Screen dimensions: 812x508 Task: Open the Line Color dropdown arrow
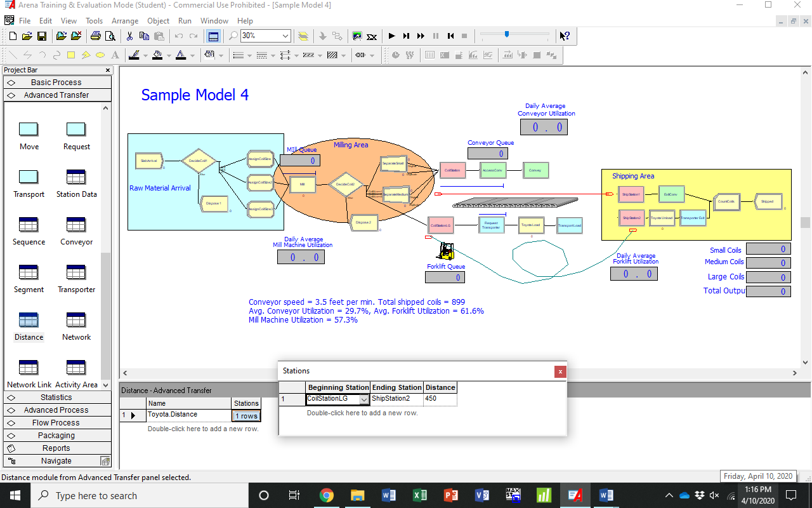[x=145, y=56]
